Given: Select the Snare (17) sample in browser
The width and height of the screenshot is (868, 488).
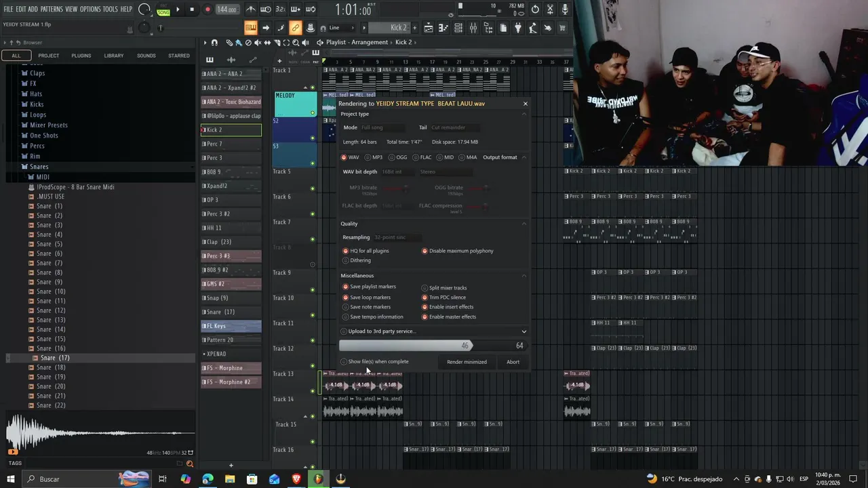Looking at the screenshot, I should point(54,358).
